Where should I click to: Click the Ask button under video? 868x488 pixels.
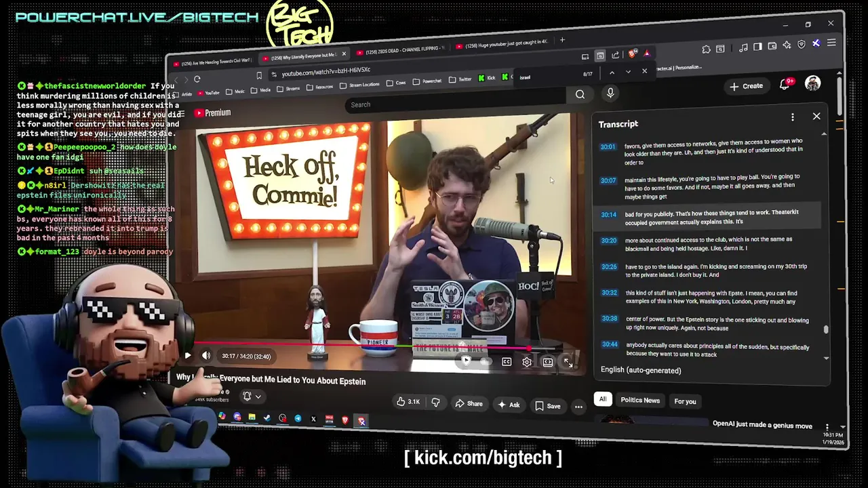click(509, 405)
